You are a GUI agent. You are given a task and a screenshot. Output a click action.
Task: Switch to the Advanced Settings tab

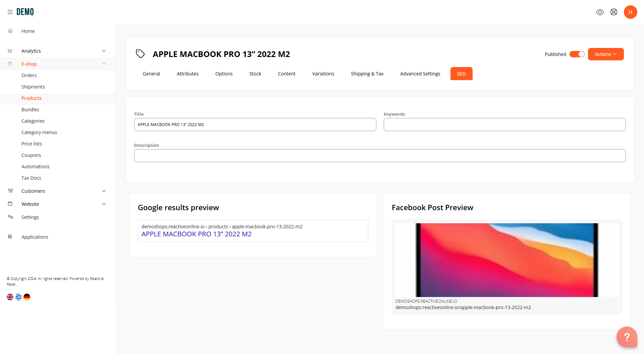420,74
